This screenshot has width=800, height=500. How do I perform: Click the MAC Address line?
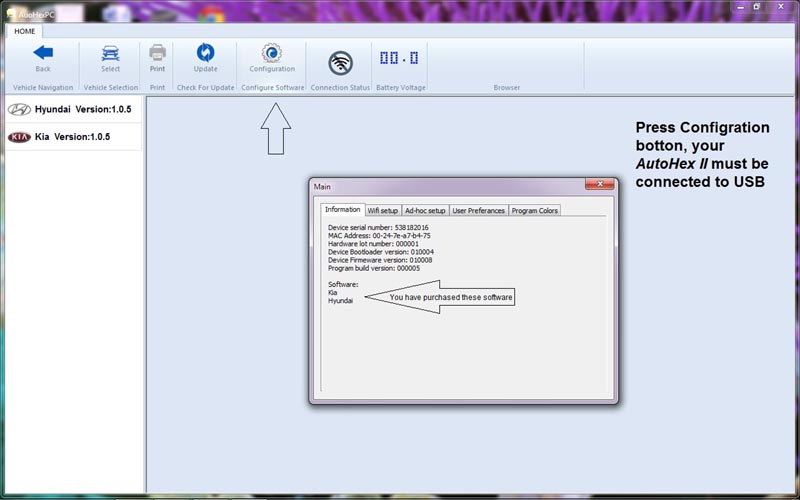point(379,236)
